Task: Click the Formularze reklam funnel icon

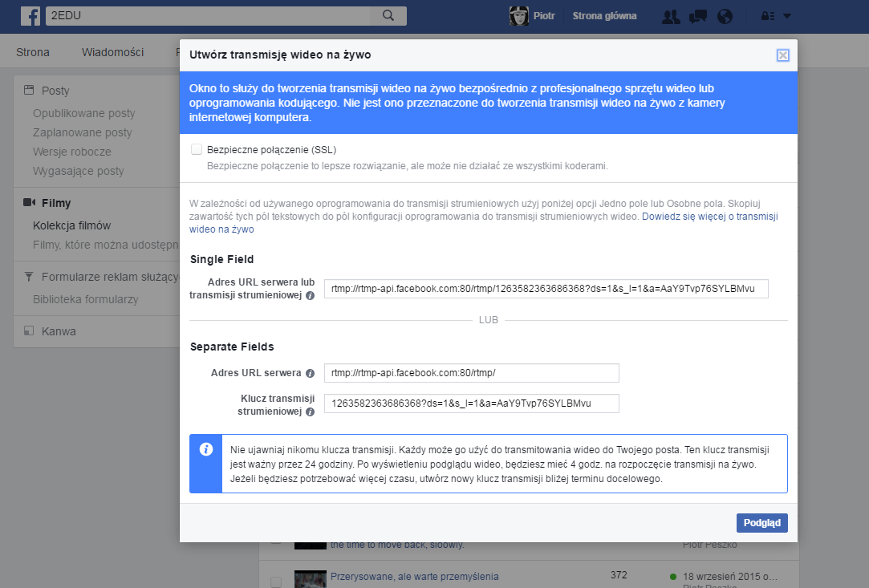Action: click(x=29, y=276)
